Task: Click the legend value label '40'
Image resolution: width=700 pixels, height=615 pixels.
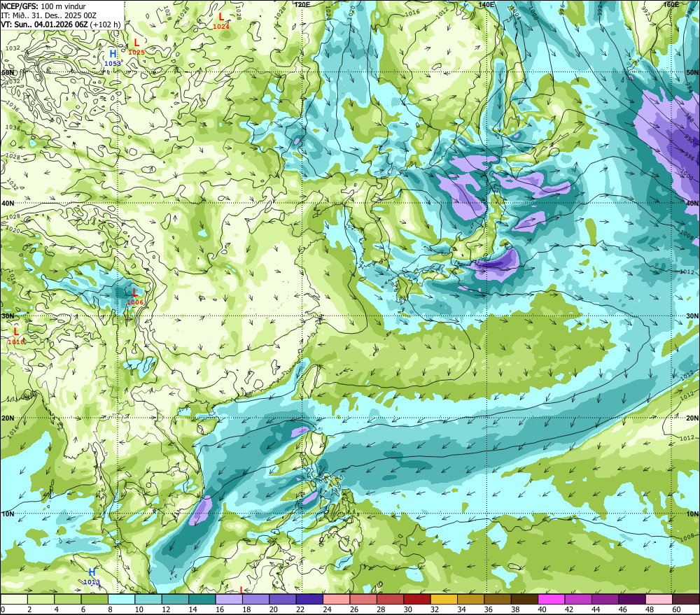Action: (x=542, y=609)
